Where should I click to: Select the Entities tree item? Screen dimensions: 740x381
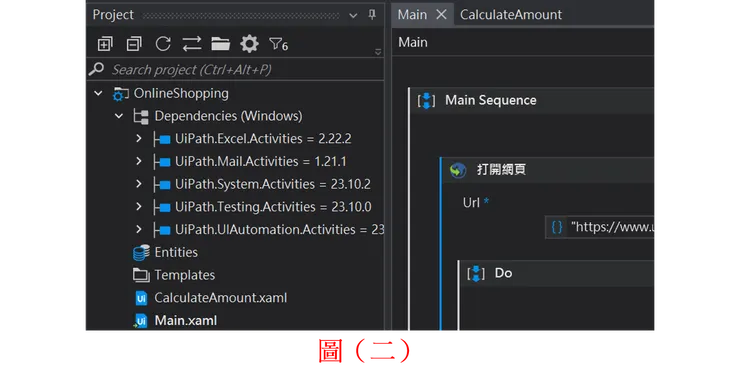coord(176,252)
